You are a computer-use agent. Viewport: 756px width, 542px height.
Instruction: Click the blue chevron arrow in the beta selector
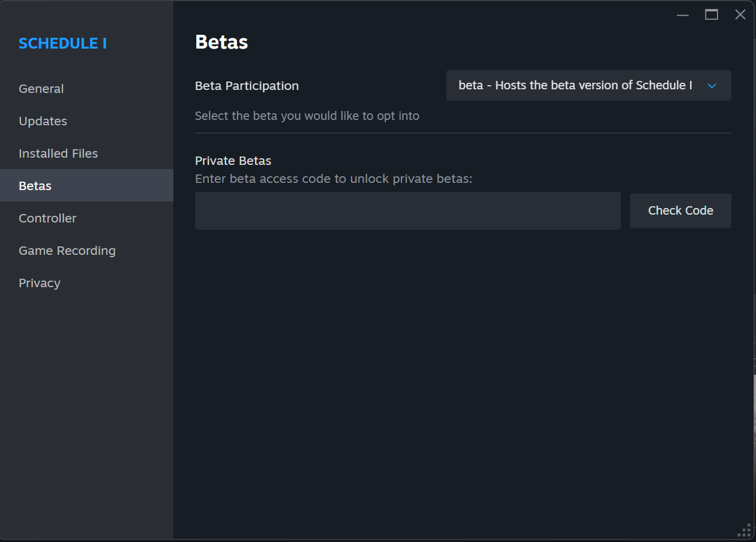click(712, 86)
